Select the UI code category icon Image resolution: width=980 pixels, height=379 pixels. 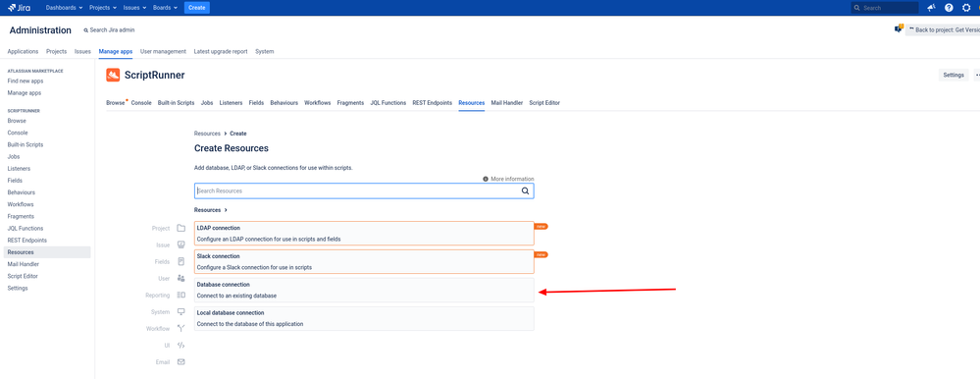tap(181, 345)
